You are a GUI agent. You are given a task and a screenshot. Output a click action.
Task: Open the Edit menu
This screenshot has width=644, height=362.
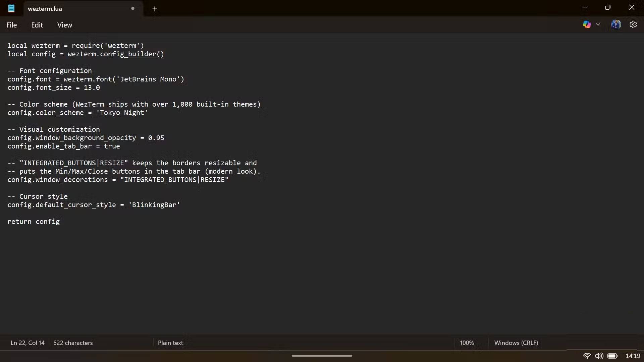tap(37, 25)
